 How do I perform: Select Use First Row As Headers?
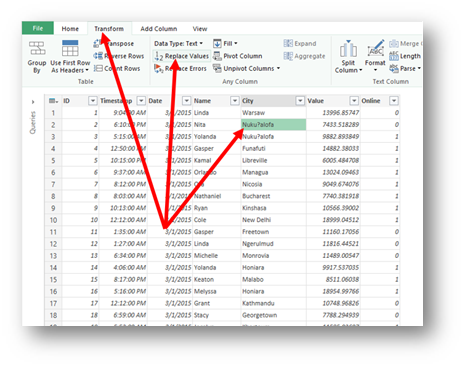70,57
